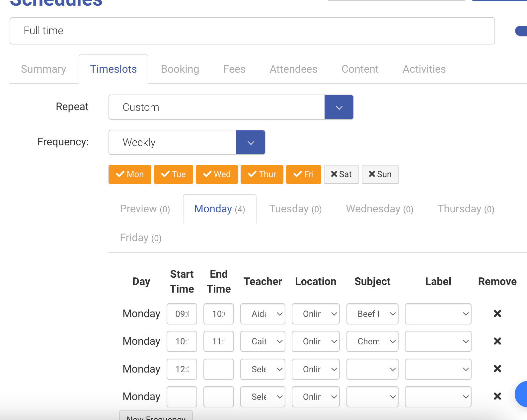The image size is (527, 420).
Task: Switch to the Booking tab
Action: (180, 69)
